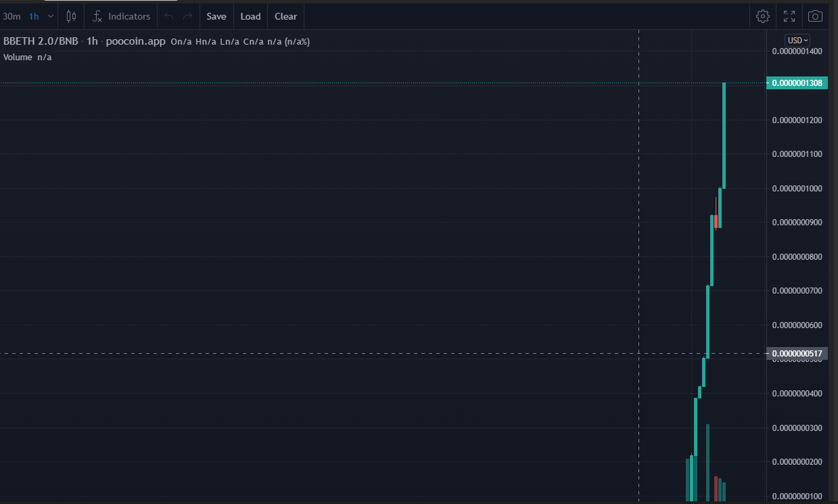Clear the chart drawings
Image resolution: width=838 pixels, height=504 pixels.
point(286,16)
